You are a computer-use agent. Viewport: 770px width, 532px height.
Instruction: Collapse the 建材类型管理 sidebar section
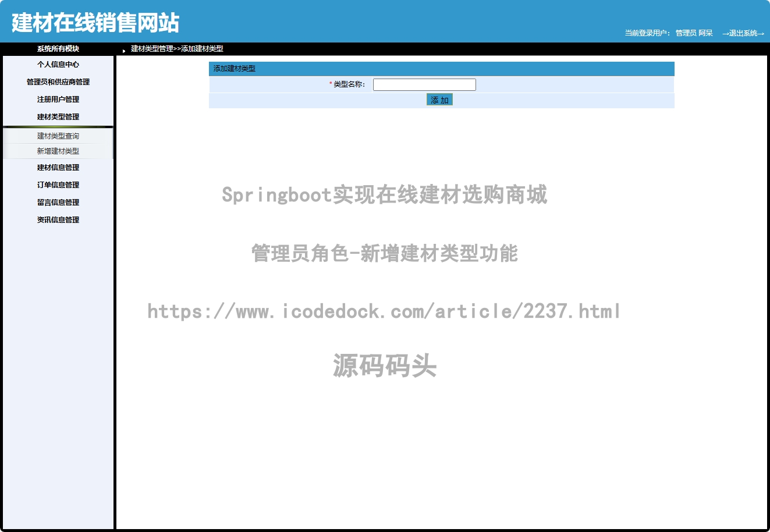58,117
